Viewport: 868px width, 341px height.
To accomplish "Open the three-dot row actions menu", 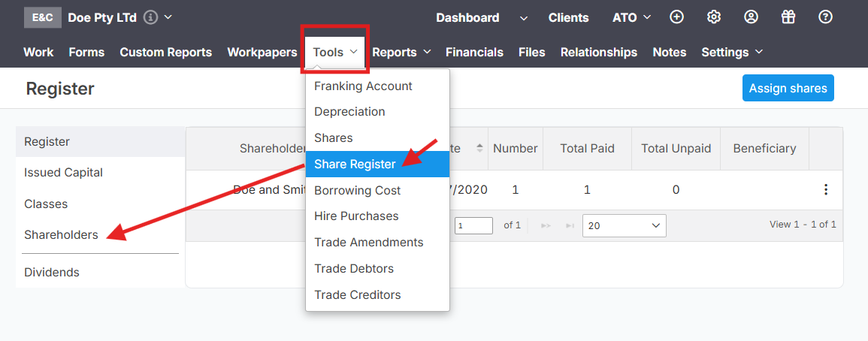I will pos(826,190).
